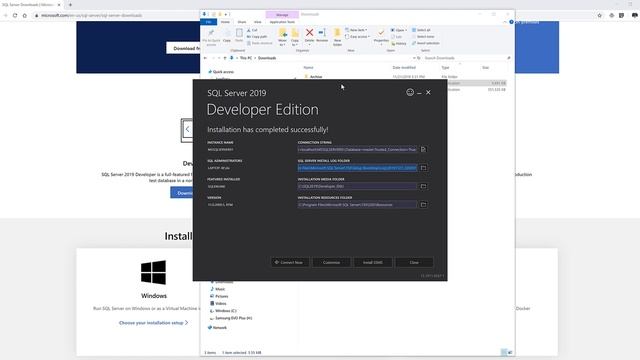This screenshot has height=360, width=640.
Task: Open the File tab in File Explorer
Action: [x=209, y=22]
